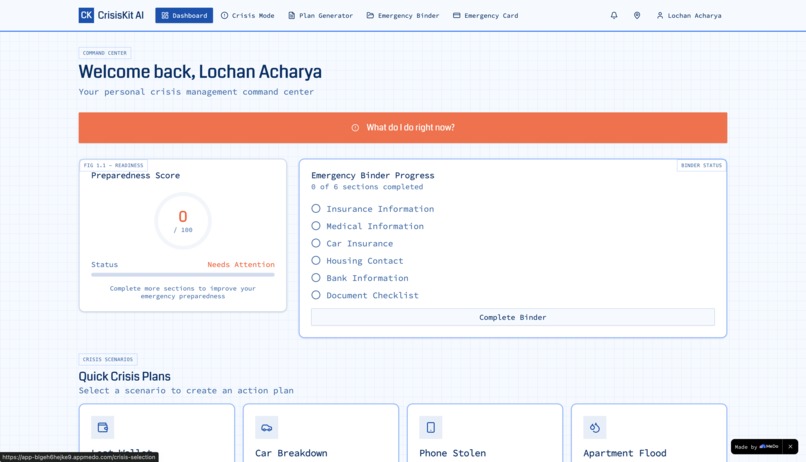This screenshot has height=462, width=806.
Task: Close the Made by badge
Action: 790,447
